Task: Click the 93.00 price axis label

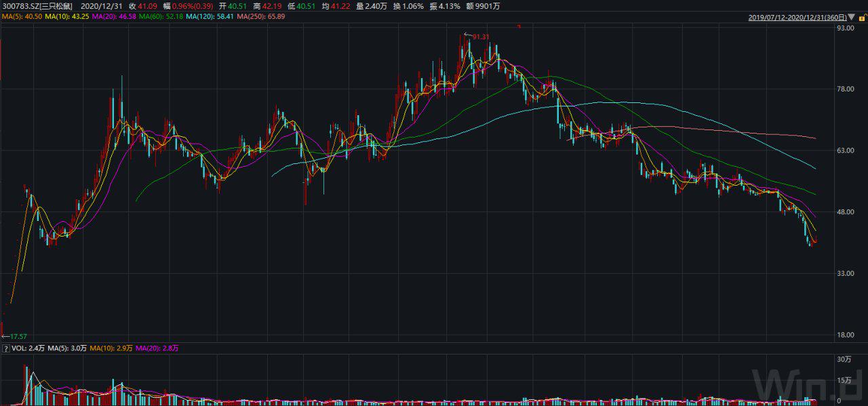Action: point(845,28)
